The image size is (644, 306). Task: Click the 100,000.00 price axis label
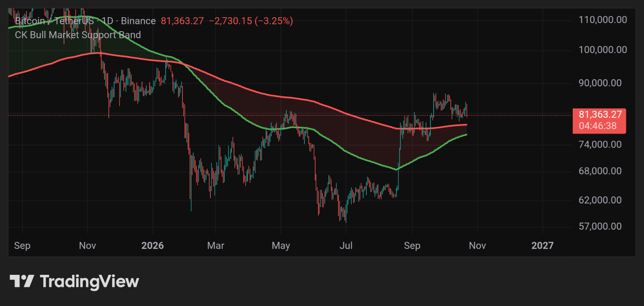[603, 49]
